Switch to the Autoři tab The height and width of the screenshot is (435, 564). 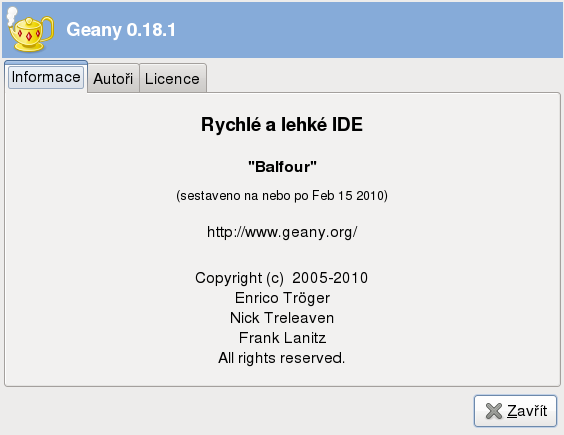(113, 79)
